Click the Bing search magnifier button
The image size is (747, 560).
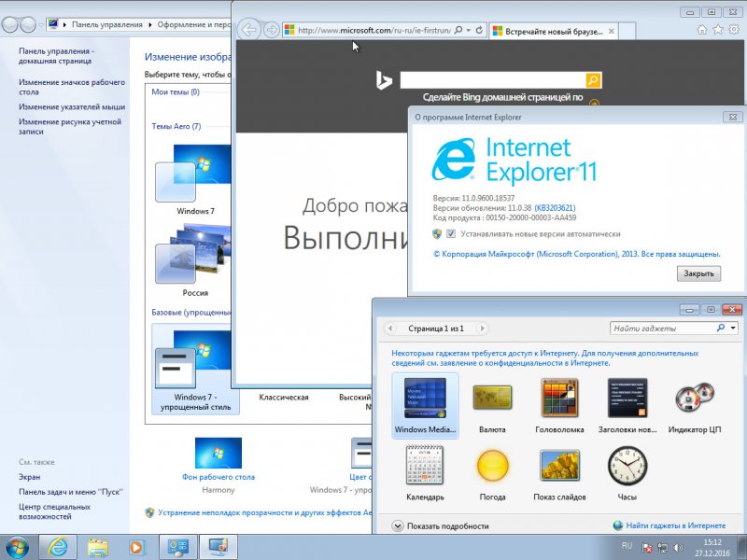(593, 80)
